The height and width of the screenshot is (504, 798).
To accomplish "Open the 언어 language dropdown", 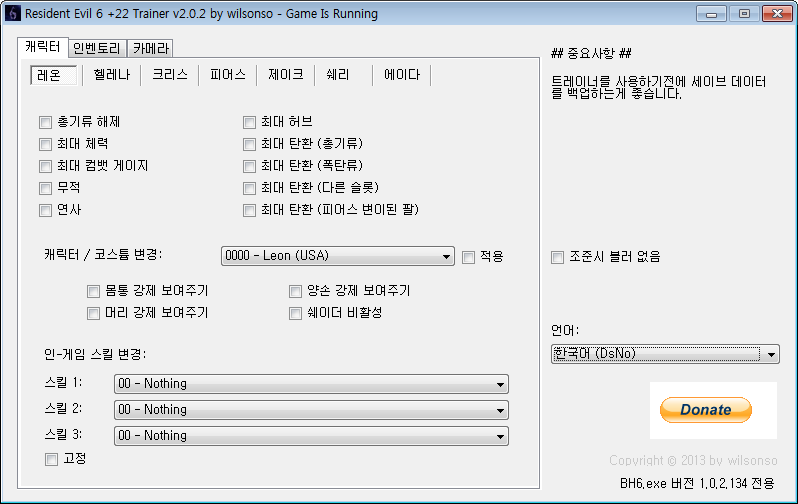I will (665, 354).
